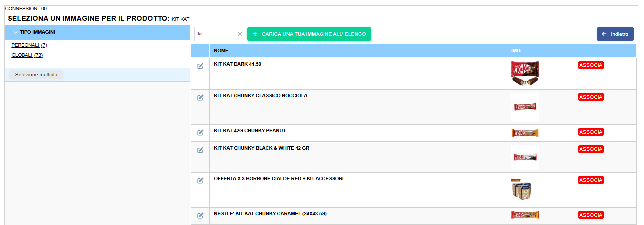Click the 'KIT KAT DARK 41.50' name text
The width and height of the screenshot is (644, 225).
point(237,64)
